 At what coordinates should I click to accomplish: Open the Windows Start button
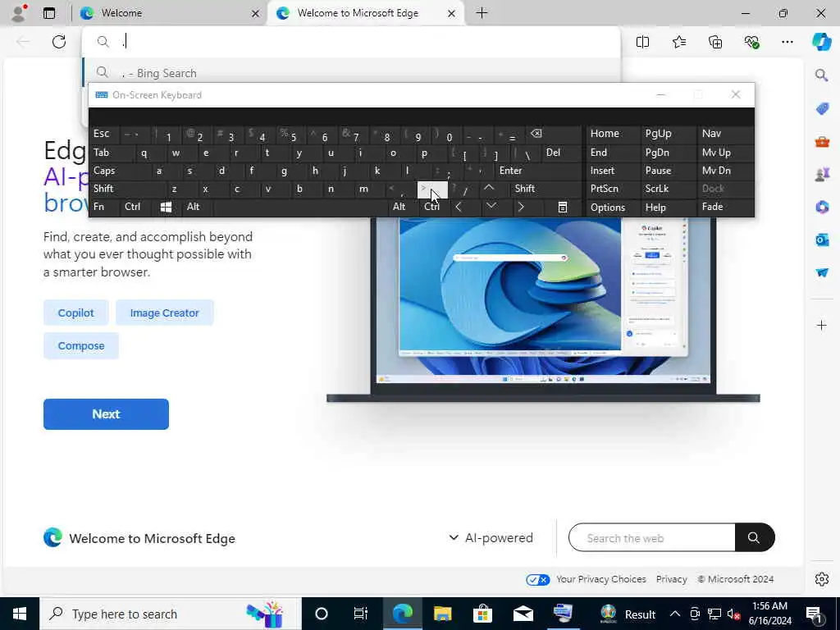(x=20, y=614)
